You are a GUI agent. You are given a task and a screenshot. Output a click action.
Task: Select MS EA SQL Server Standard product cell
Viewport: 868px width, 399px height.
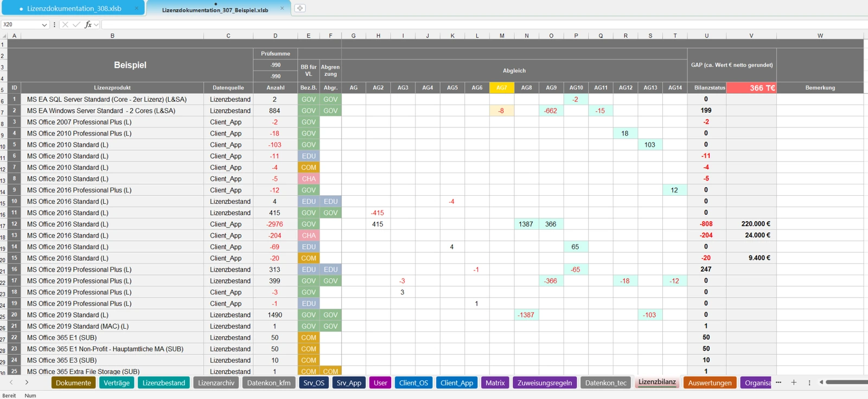[112, 99]
